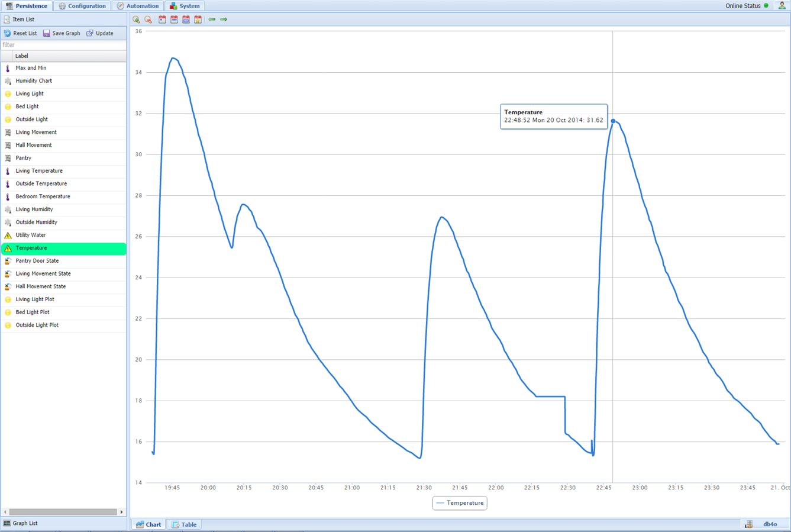The height and width of the screenshot is (532, 791).
Task: Click the user profile icon
Action: tap(782, 6)
